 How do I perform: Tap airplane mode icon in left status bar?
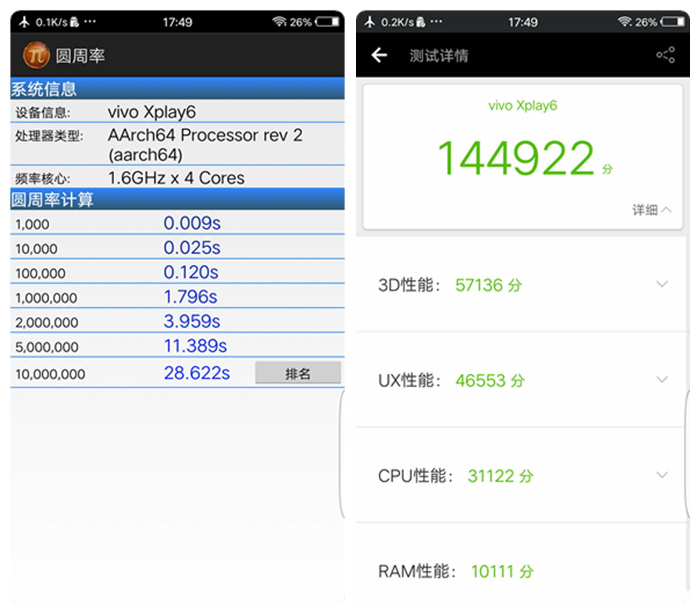pyautogui.click(x=24, y=22)
